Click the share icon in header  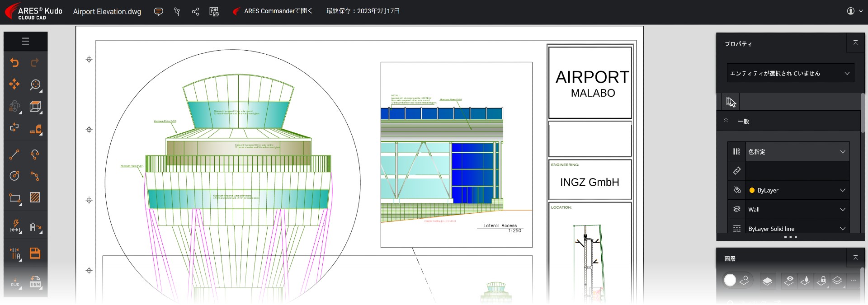coord(195,12)
